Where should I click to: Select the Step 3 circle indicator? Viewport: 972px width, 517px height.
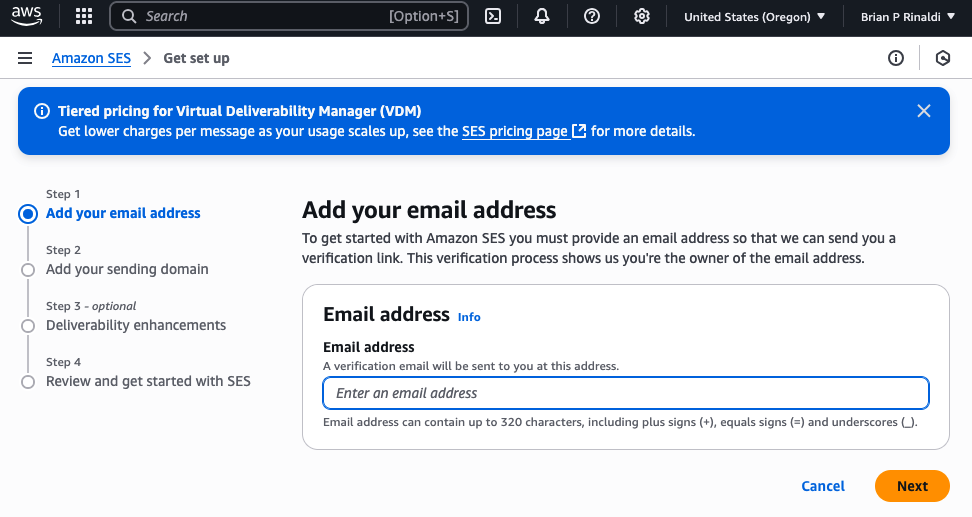(x=28, y=326)
